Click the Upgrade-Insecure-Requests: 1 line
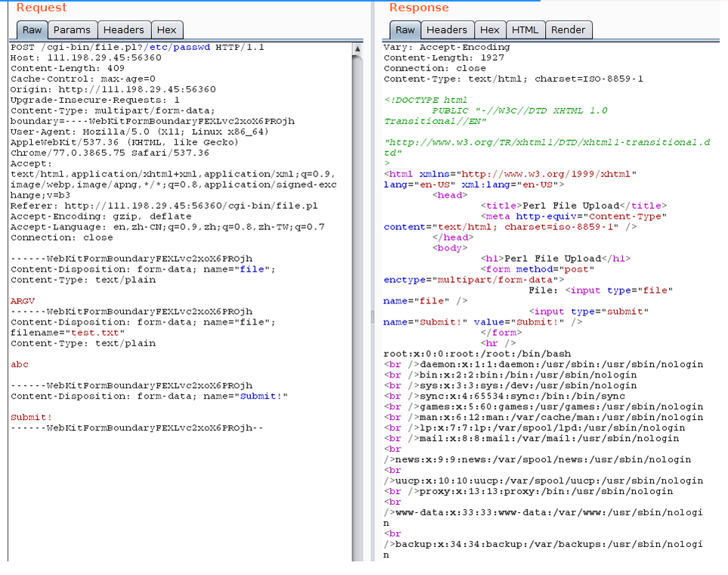Viewport: 728px width, 575px height. (x=95, y=101)
